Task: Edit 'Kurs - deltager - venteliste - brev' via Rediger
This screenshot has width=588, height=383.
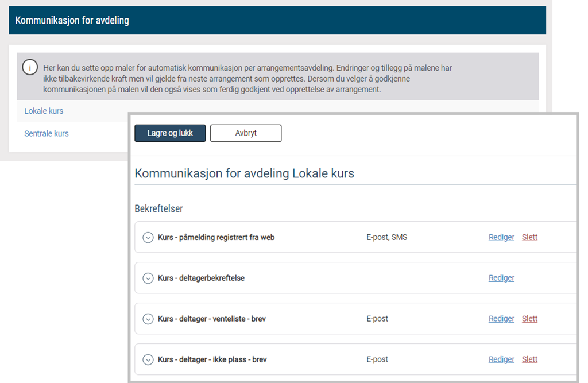Action: point(501,319)
